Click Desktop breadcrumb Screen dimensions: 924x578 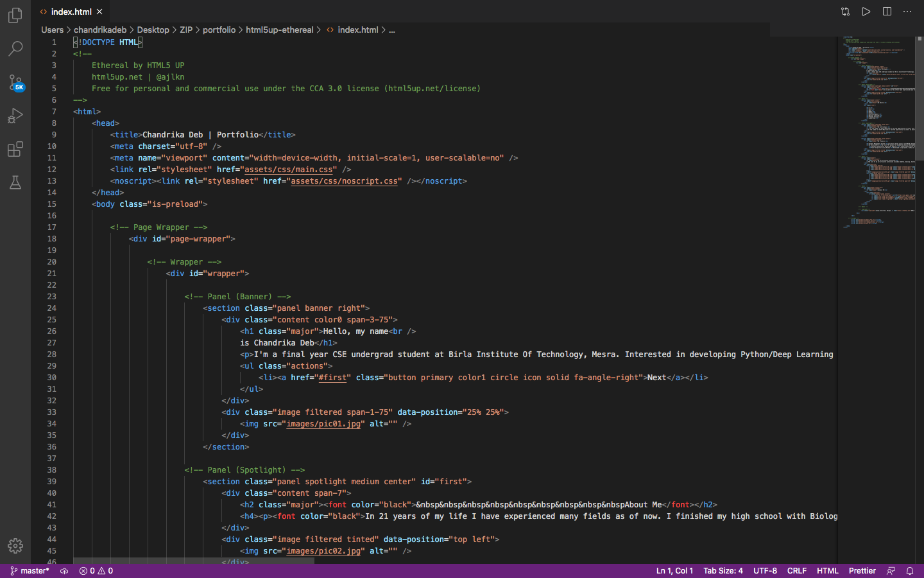coord(153,30)
